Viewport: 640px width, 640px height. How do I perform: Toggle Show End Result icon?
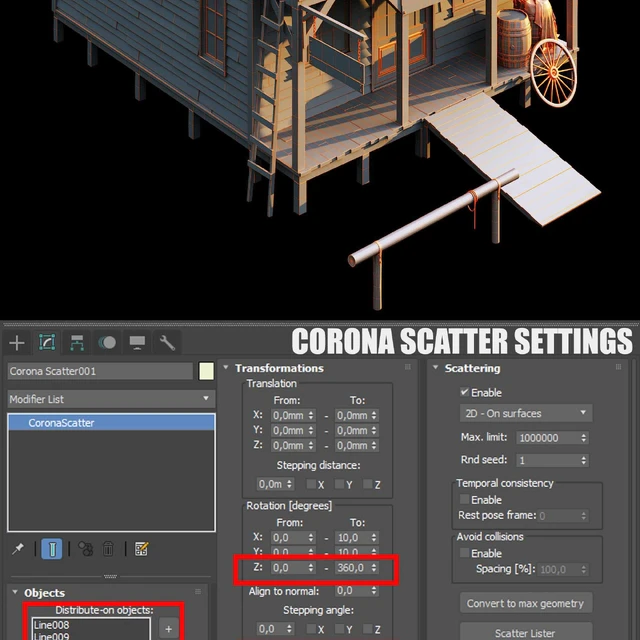click(x=52, y=549)
